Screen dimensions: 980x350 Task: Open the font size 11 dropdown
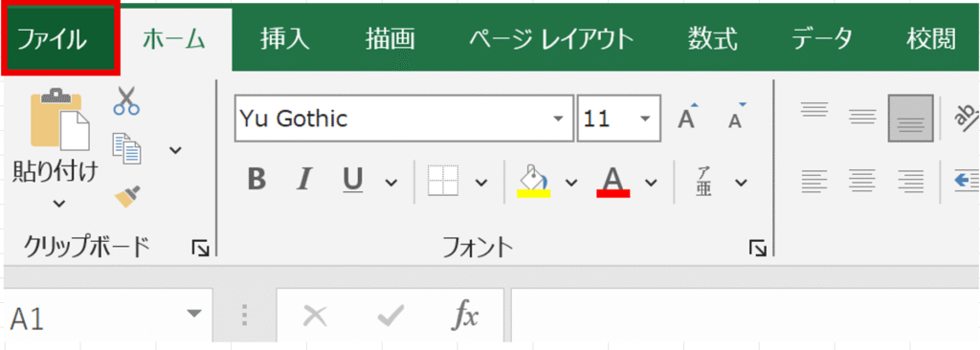pyautogui.click(x=646, y=119)
